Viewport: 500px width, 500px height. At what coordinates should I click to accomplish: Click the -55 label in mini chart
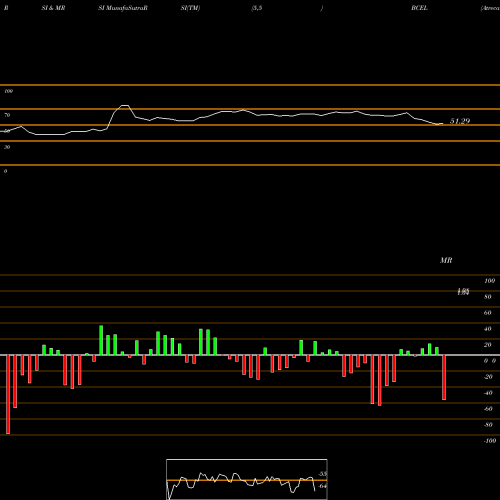point(322,474)
